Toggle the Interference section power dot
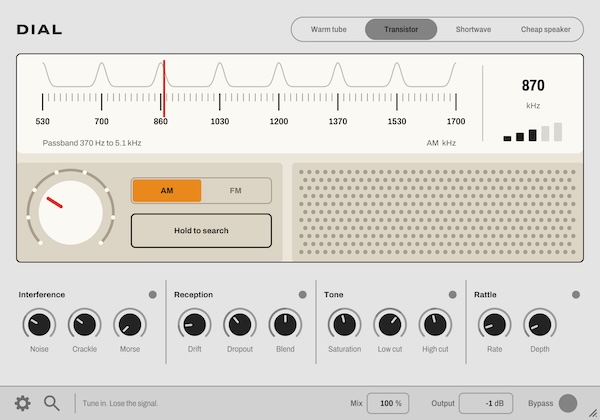Image resolution: width=600 pixels, height=420 pixels. click(153, 295)
